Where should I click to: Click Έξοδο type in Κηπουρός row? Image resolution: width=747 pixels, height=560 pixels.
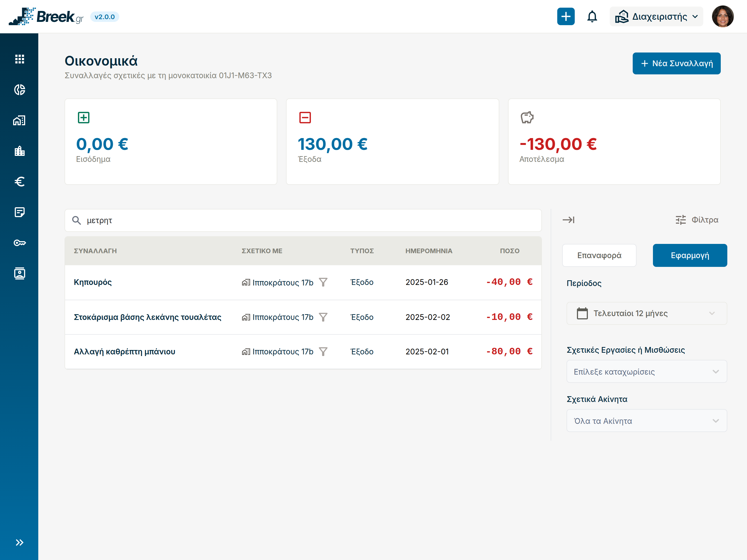pos(362,282)
